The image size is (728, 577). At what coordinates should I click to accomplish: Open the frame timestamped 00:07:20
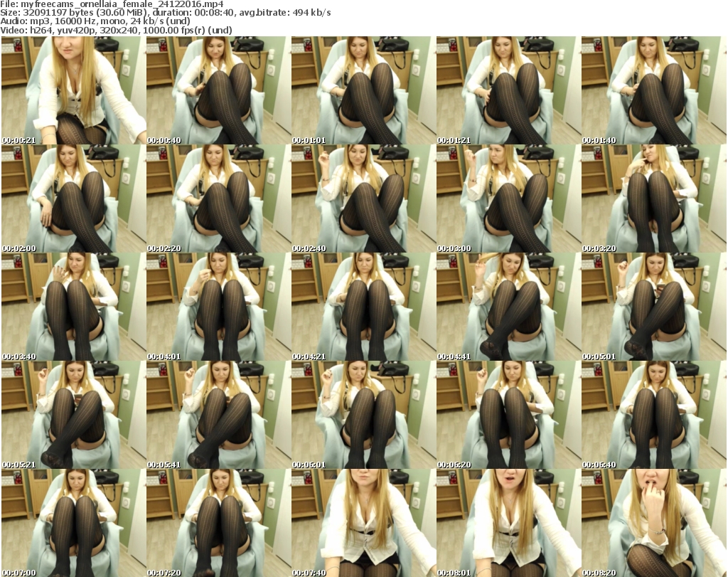(x=219, y=523)
